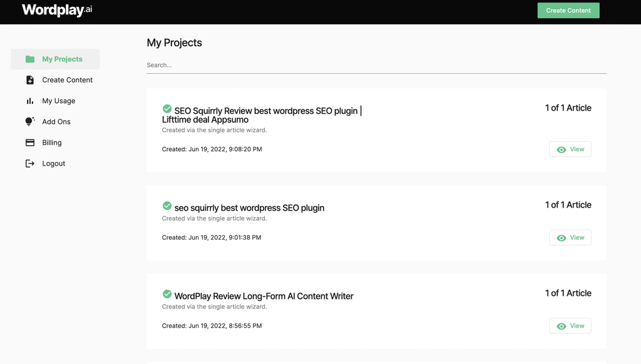Click wizard subtitle under WordPlay Review title
Viewport: 641px width, 364px height.
click(x=214, y=306)
